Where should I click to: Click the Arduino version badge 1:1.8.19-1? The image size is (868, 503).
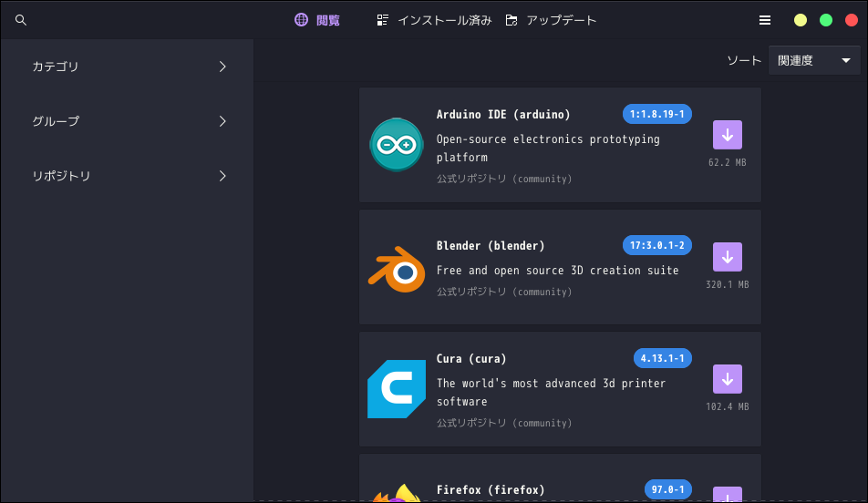(657, 114)
